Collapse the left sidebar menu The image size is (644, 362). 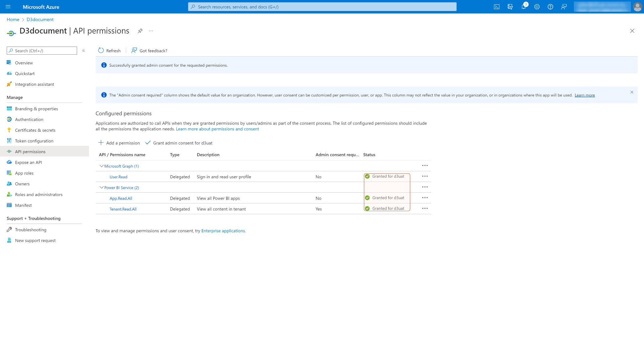tap(84, 51)
